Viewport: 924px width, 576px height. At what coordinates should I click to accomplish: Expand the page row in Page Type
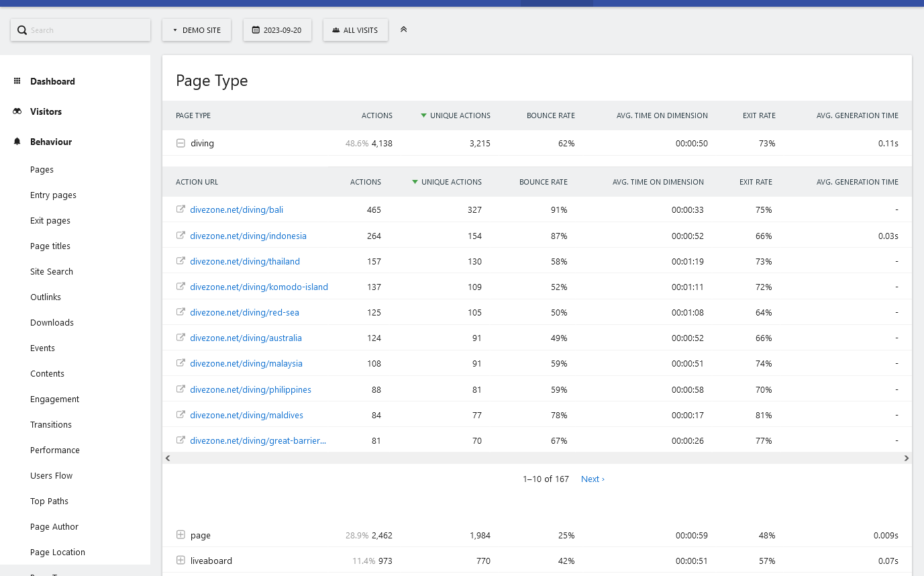coord(181,535)
